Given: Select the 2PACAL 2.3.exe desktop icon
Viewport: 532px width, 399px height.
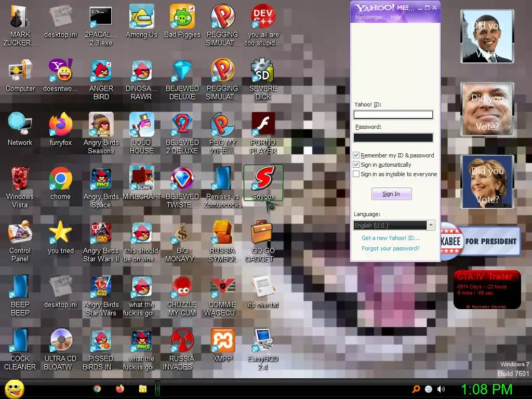Looking at the screenshot, I should click(x=101, y=25).
